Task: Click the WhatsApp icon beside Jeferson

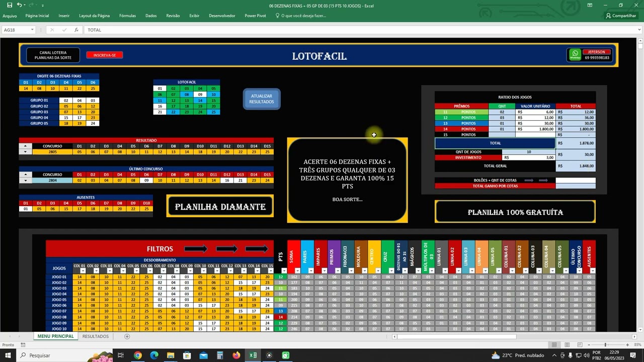Action: [575, 54]
